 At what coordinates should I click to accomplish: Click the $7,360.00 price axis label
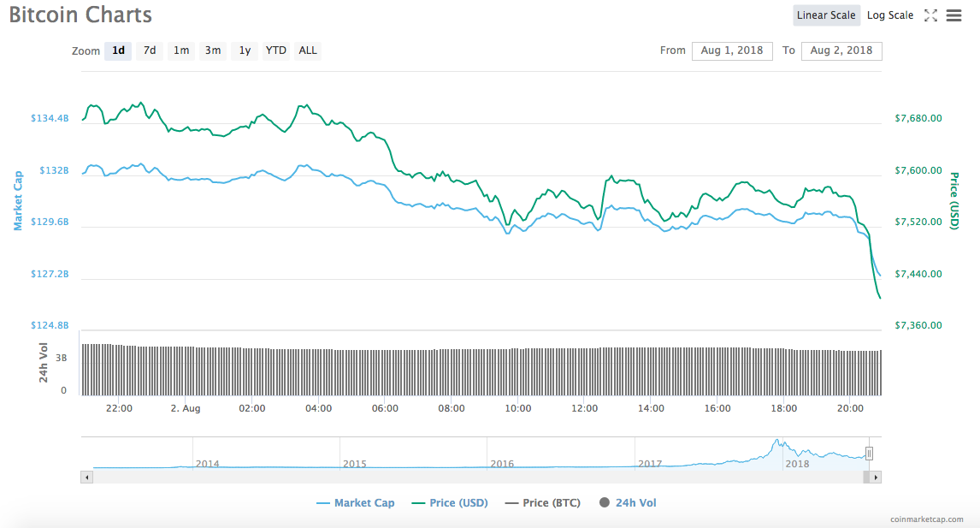[918, 325]
